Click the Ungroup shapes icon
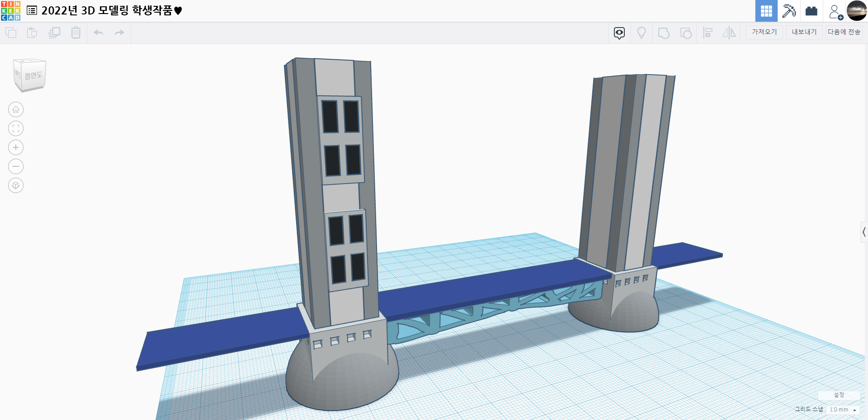This screenshot has height=420, width=868. tap(686, 33)
